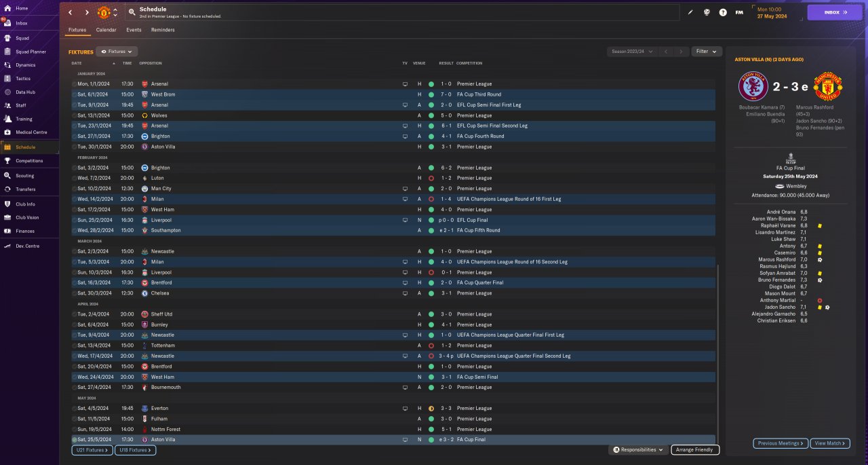Open Squad Planner in sidebar
The width and height of the screenshot is (868, 465).
click(29, 52)
